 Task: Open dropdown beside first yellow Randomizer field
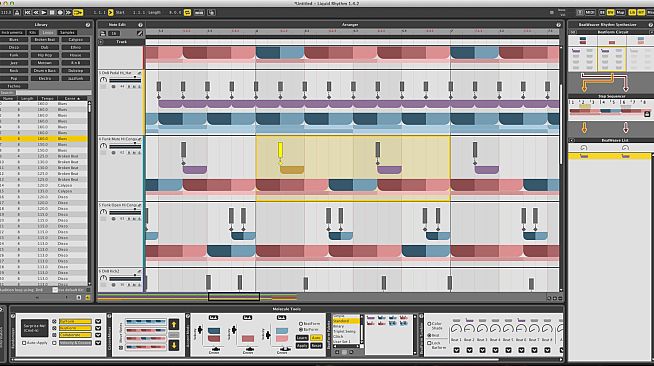(x=98, y=321)
